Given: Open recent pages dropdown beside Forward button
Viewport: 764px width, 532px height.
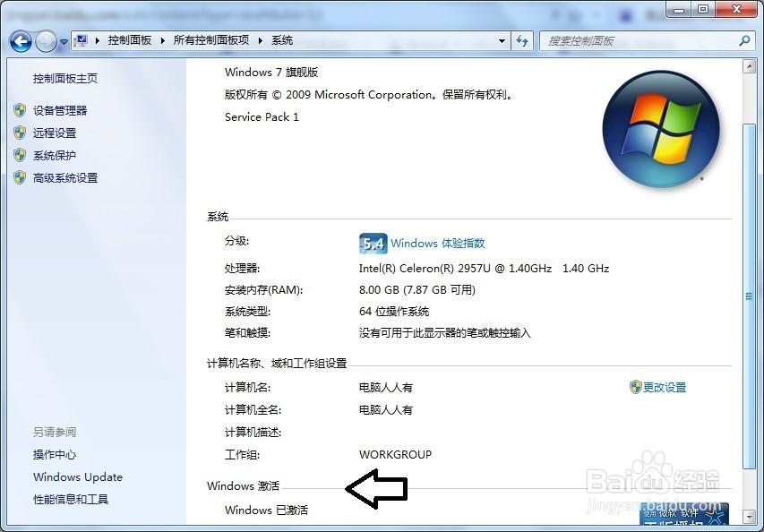Looking at the screenshot, I should point(64,42).
